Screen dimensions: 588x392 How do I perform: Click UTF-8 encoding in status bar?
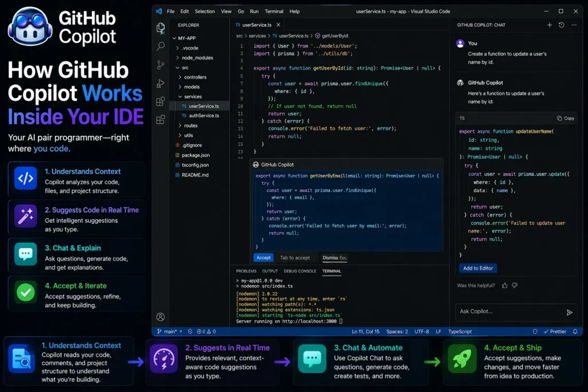click(x=421, y=331)
